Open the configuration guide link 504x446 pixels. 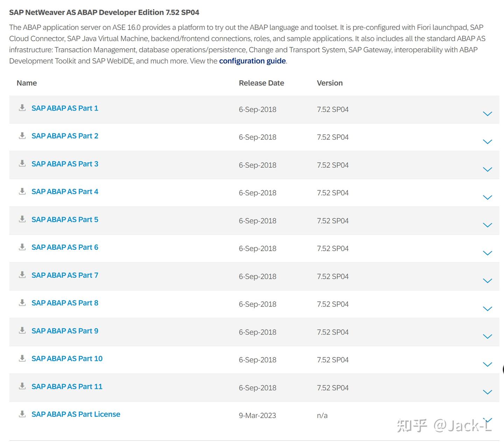tap(252, 61)
